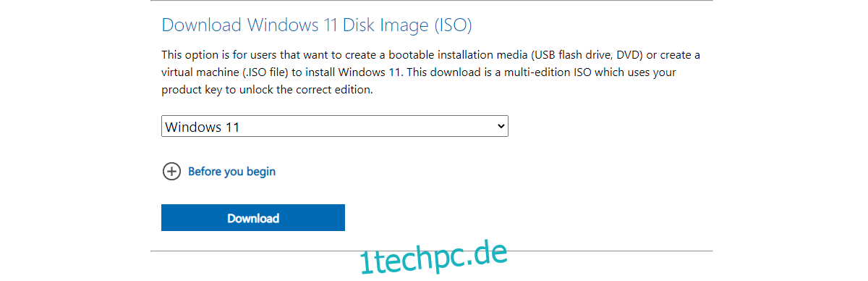
Task: Click the horizontal divider below Download button
Action: 432,251
